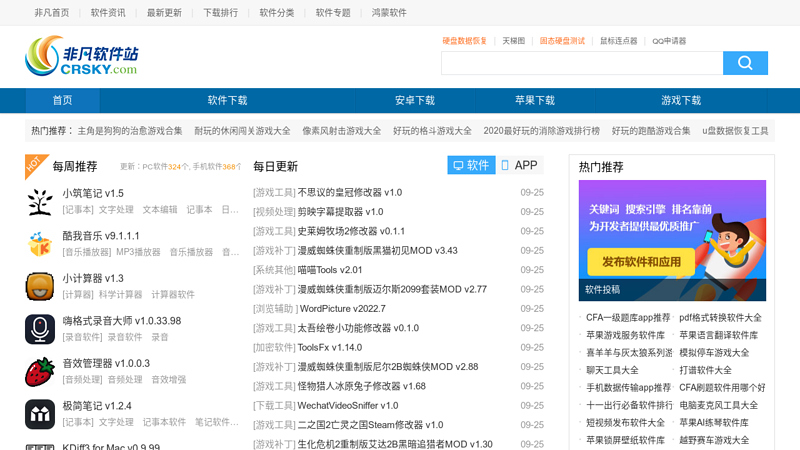800x450 pixels.
Task: Click the 天梯图 hot search link
Action: coord(513,41)
